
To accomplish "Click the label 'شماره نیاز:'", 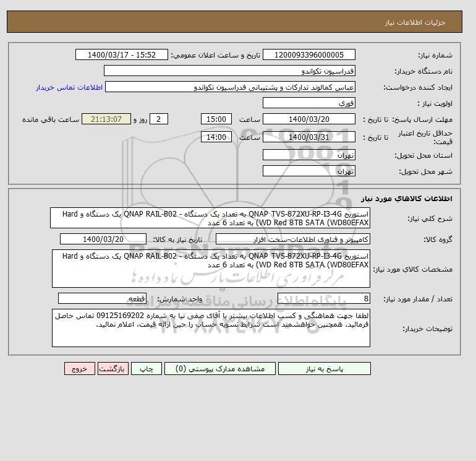I will [x=435, y=55].
